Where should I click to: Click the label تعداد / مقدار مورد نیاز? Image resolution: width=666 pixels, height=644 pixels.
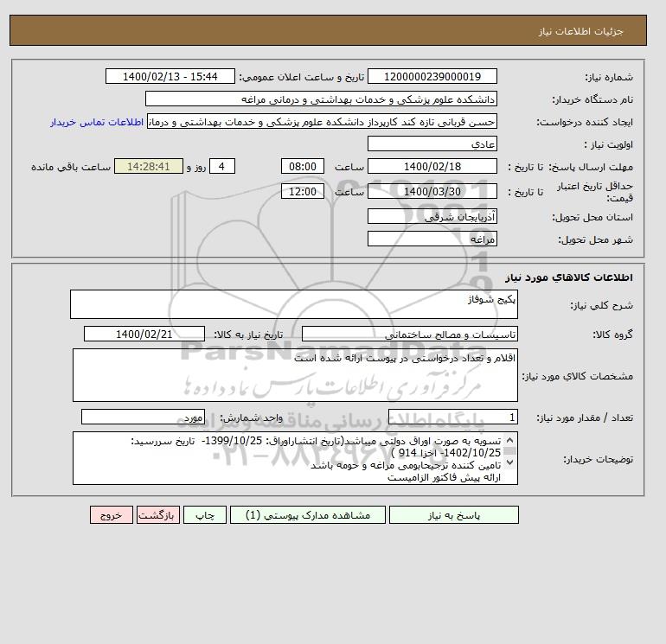585,418
